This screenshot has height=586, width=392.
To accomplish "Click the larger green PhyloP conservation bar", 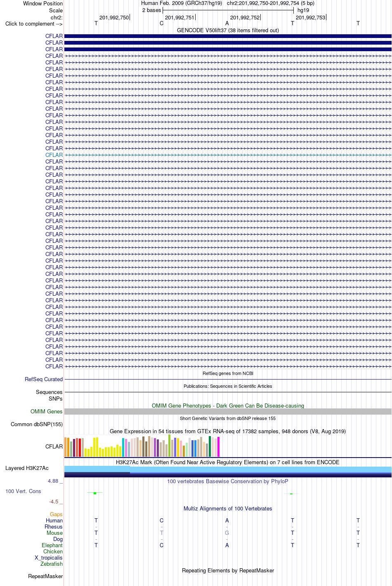I will click(95, 493).
